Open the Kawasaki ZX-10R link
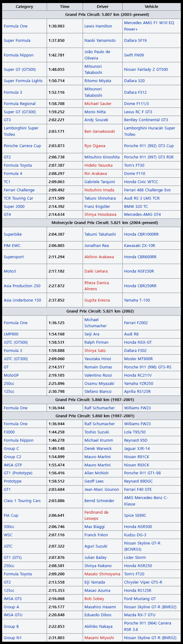Viewport: 183px width, 644px height. (x=140, y=246)
